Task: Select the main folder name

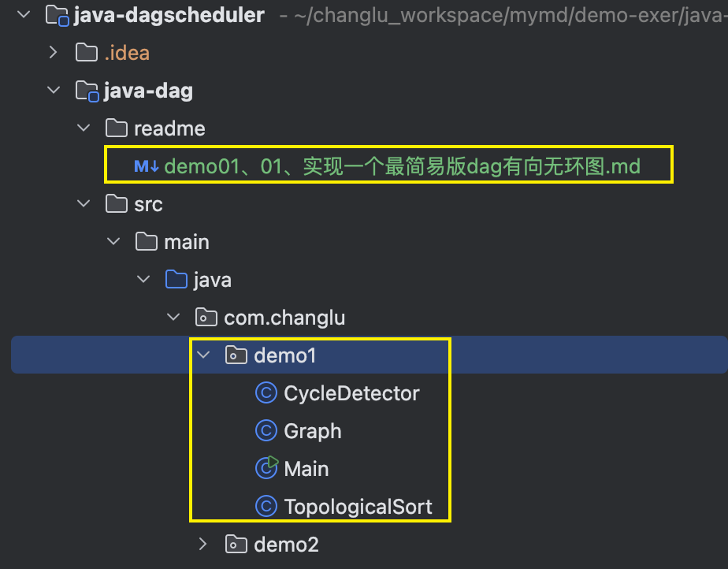Action: 187,242
